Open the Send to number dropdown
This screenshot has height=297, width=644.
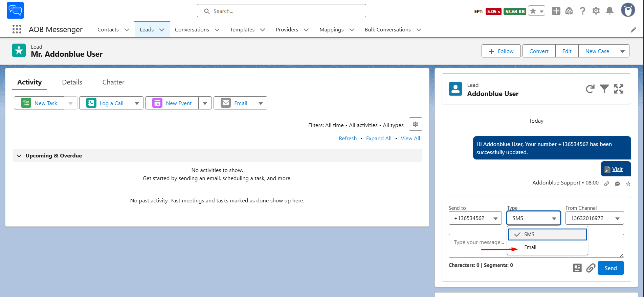tap(475, 218)
